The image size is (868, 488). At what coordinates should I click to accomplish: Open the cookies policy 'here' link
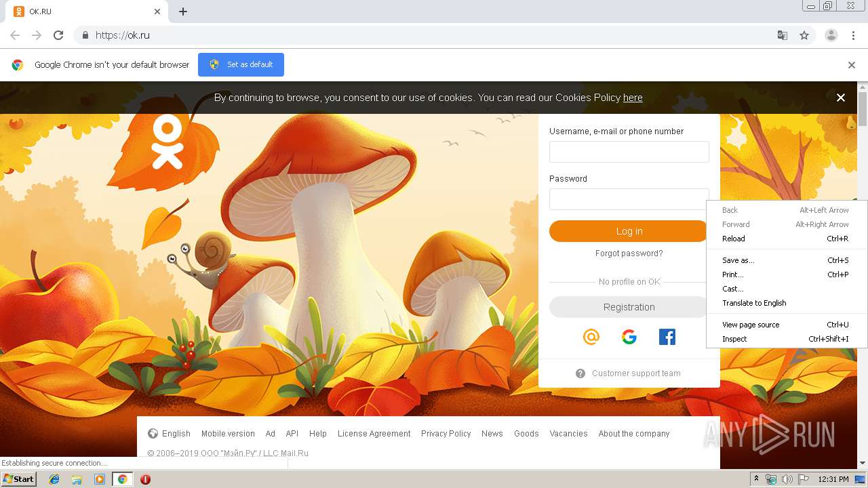pos(633,98)
